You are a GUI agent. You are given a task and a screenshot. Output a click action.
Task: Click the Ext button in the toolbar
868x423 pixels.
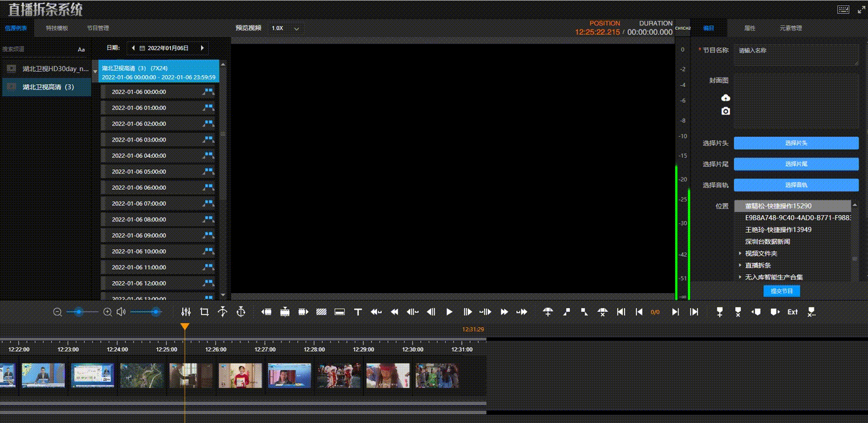pyautogui.click(x=793, y=312)
